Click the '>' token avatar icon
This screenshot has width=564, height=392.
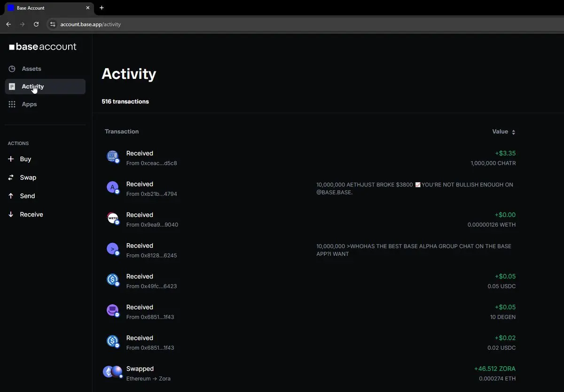tap(112, 249)
